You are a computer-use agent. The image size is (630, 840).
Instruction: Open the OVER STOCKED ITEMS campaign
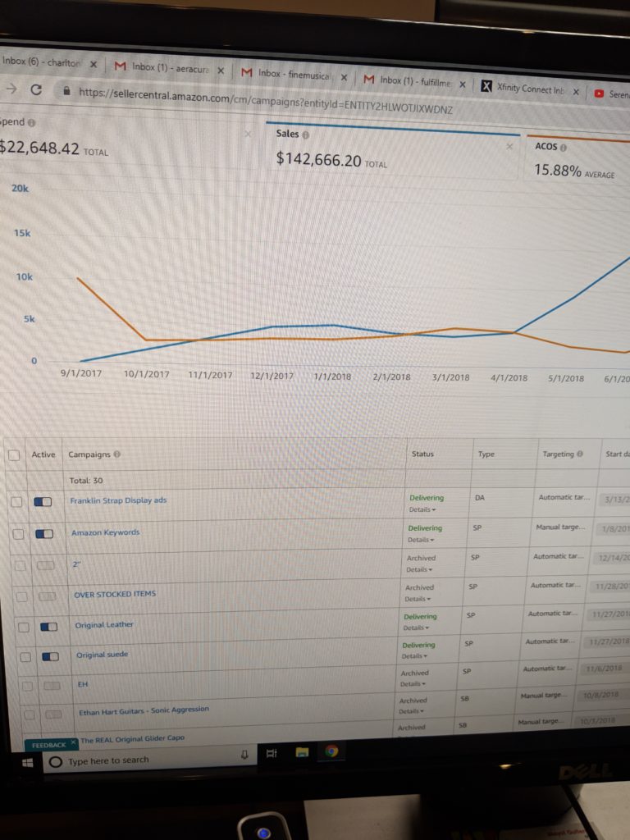[x=115, y=594]
